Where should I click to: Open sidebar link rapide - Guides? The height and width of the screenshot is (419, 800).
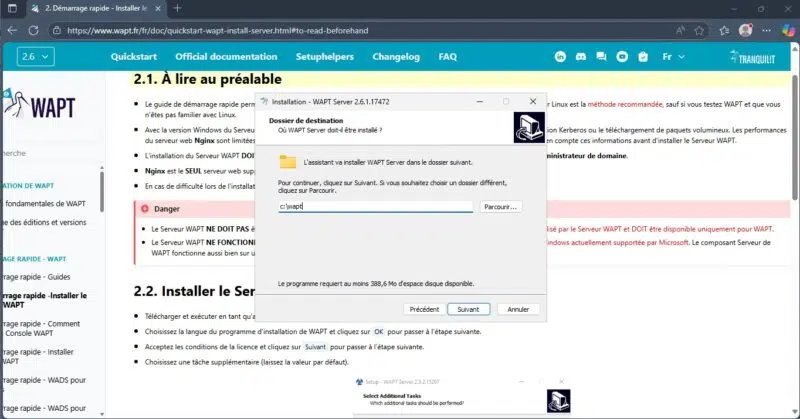pyautogui.click(x=36, y=277)
